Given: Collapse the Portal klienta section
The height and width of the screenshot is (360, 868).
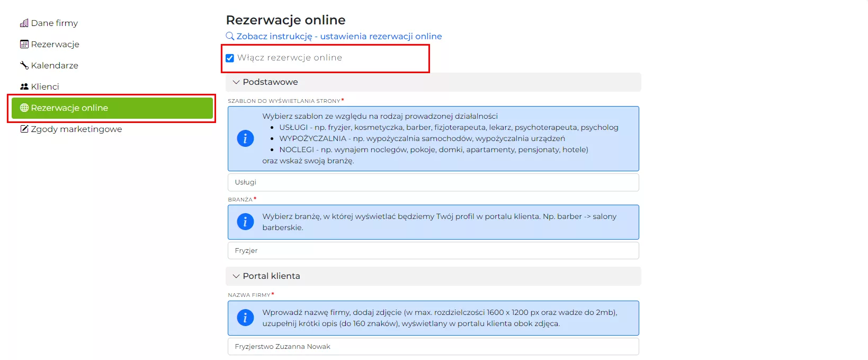Looking at the screenshot, I should click(x=236, y=276).
